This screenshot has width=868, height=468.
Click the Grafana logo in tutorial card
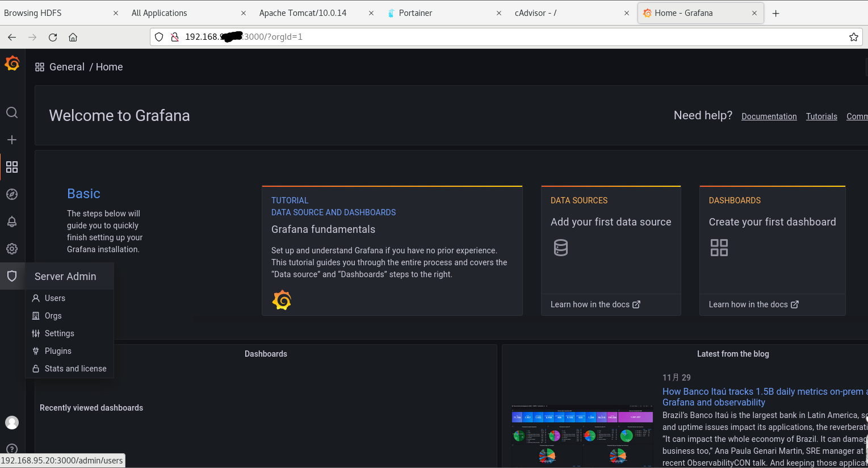[282, 300]
